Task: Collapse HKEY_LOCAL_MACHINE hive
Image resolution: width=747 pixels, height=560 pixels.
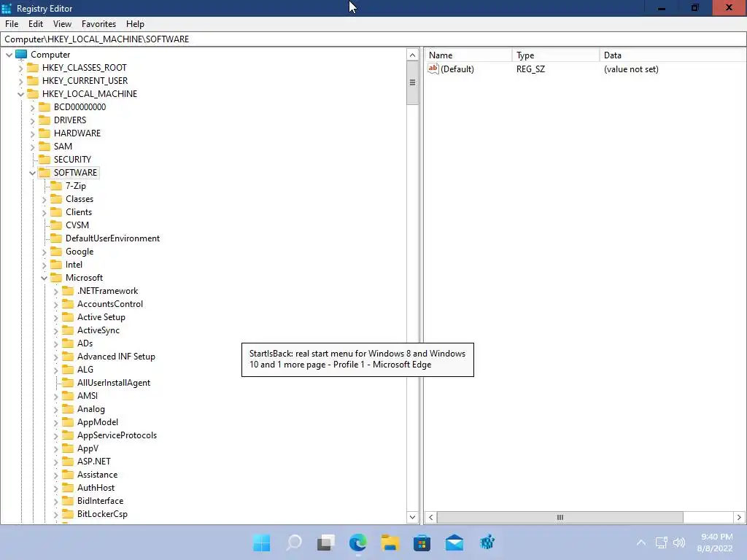Action: tap(20, 94)
